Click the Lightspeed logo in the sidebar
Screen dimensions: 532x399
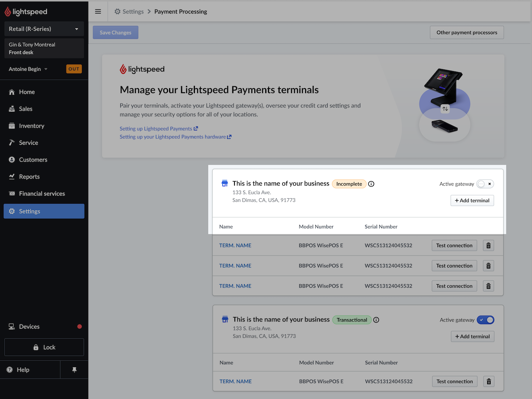point(26,12)
